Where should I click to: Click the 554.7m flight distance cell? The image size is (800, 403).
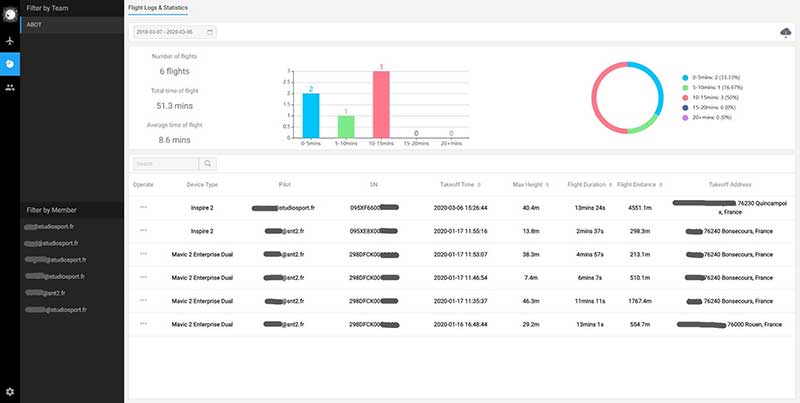(x=640, y=324)
